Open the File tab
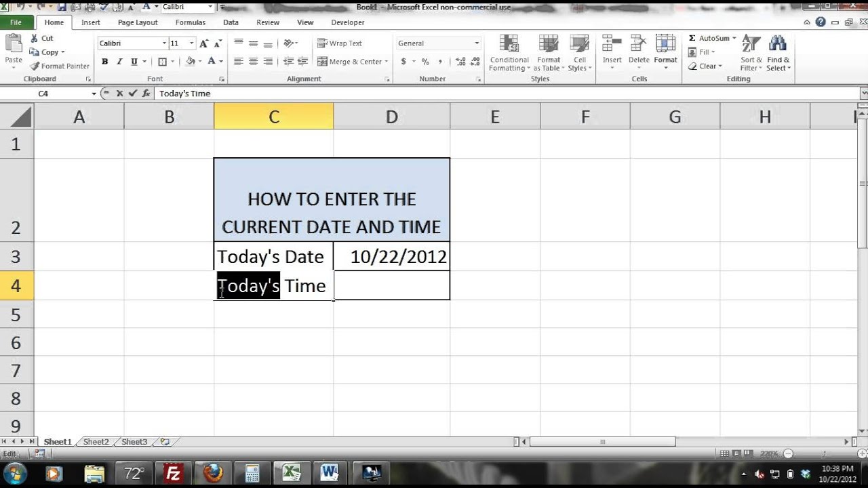The image size is (868, 488). [16, 22]
